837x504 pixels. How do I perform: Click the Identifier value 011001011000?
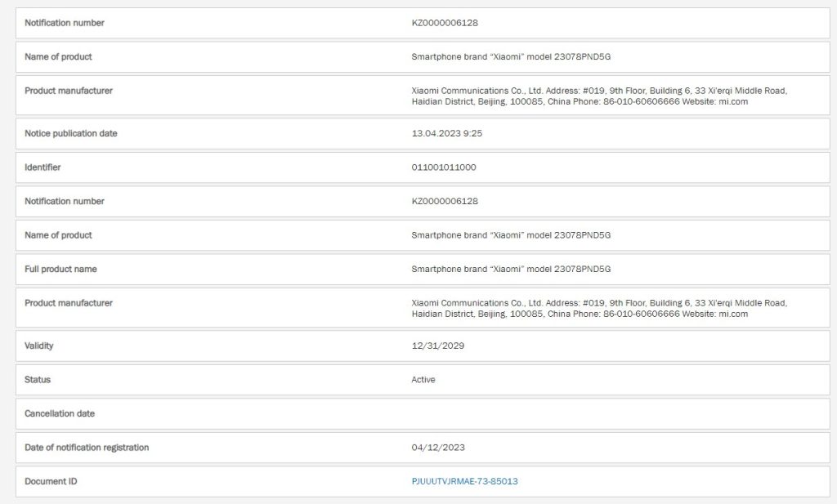point(444,167)
